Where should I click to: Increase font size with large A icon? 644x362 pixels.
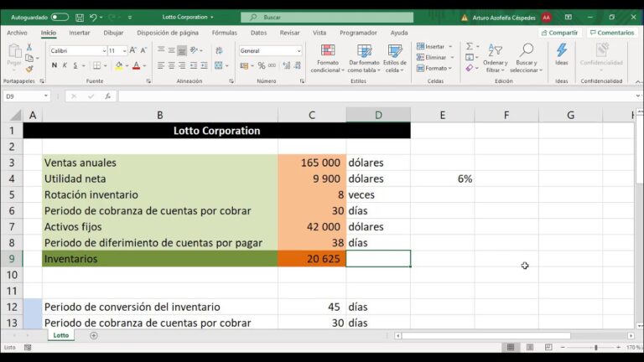[132, 50]
